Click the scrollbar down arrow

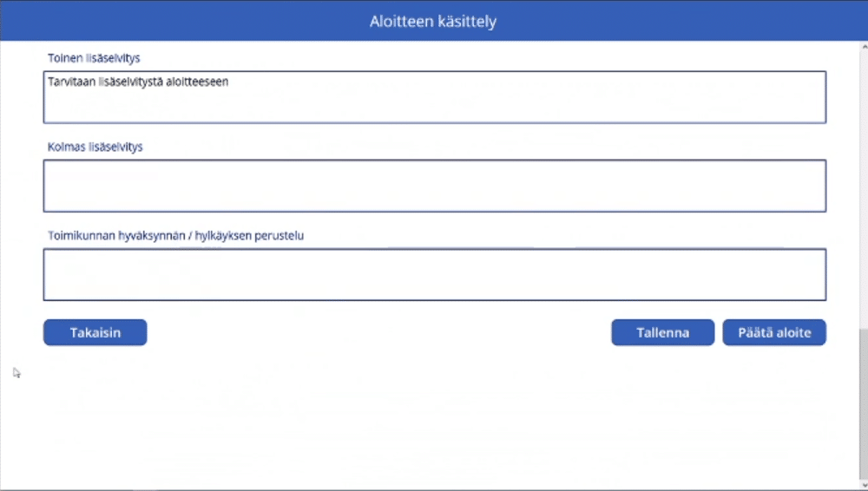coord(862,485)
